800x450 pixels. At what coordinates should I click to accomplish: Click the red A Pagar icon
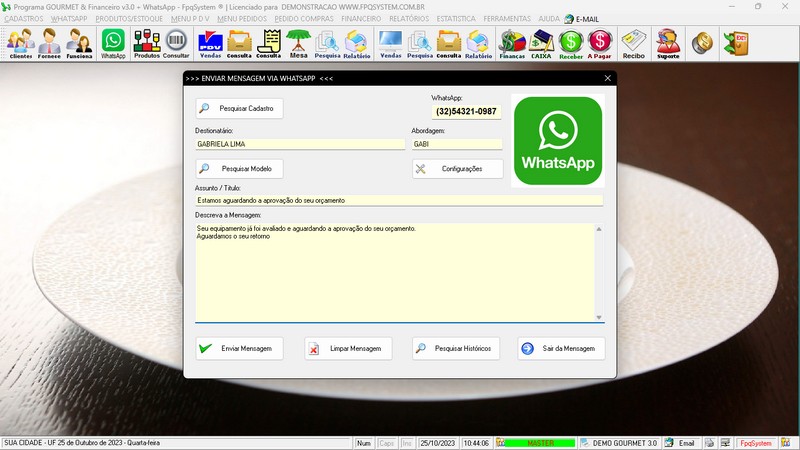click(x=599, y=44)
